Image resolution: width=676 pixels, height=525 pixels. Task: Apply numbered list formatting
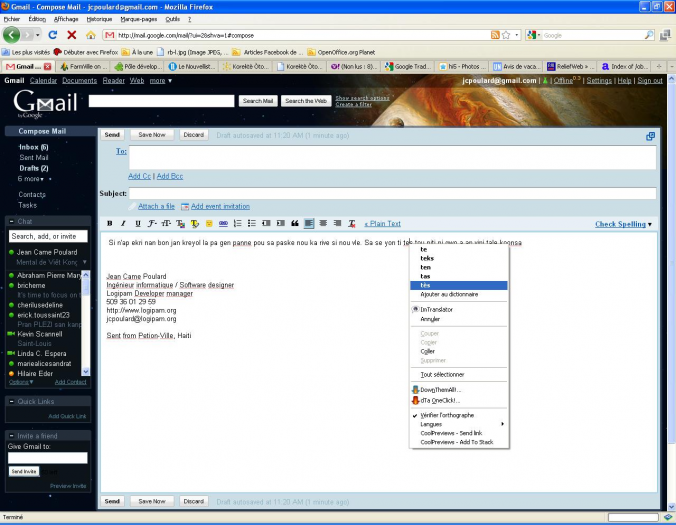[x=238, y=223]
